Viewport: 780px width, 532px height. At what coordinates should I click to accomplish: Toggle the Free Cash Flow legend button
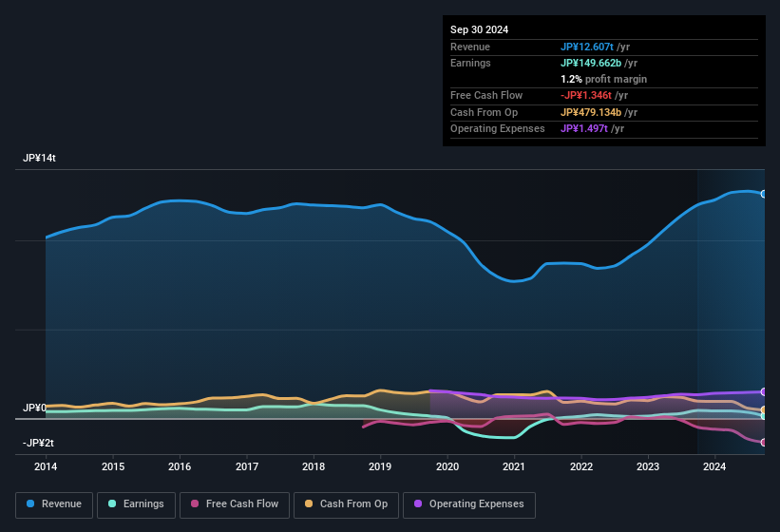(234, 503)
